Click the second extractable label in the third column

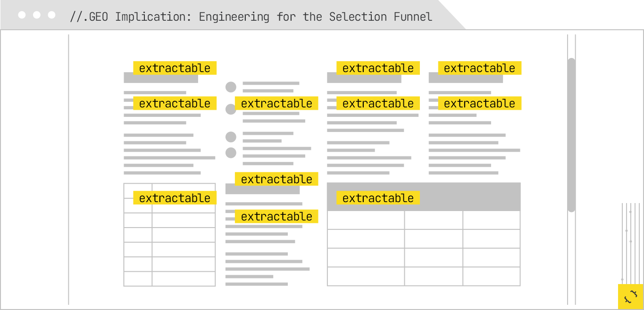[378, 103]
